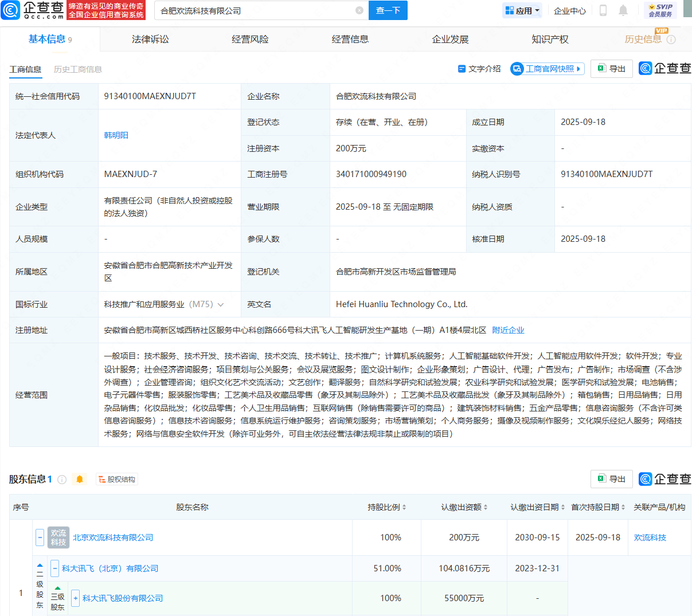Switch to 法律诉讼 tab
Image resolution: width=692 pixels, height=616 pixels.
[x=150, y=40]
